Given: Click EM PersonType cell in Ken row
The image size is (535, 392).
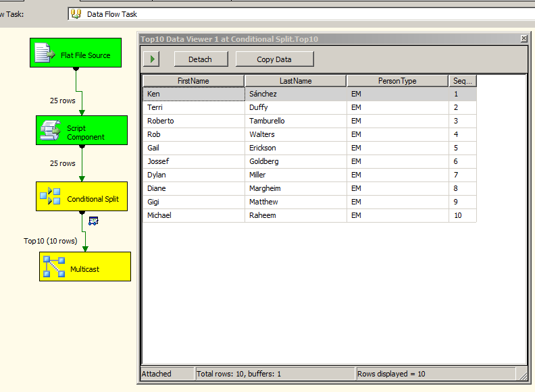Looking at the screenshot, I should [397, 94].
